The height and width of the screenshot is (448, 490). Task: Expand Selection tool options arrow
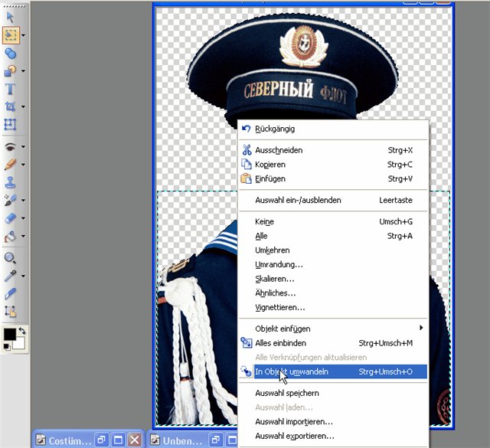[24, 35]
